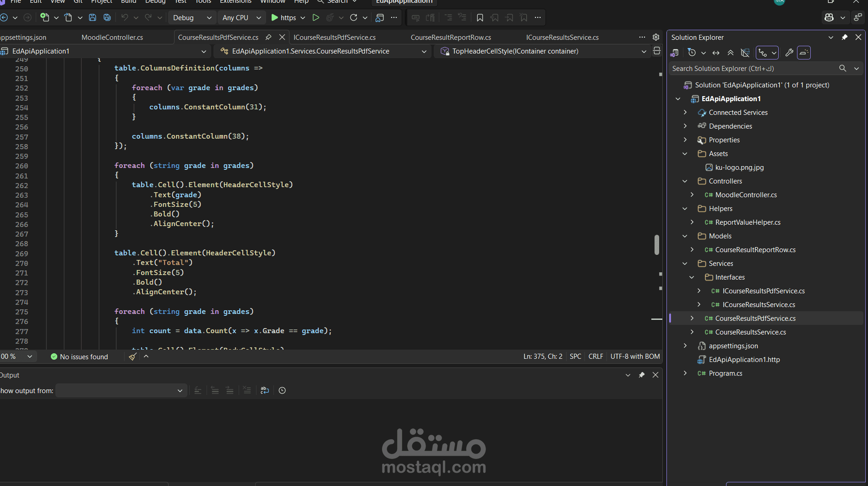The width and height of the screenshot is (868, 486).
Task: Select Program.cs in Solution Explorer
Action: click(x=726, y=373)
